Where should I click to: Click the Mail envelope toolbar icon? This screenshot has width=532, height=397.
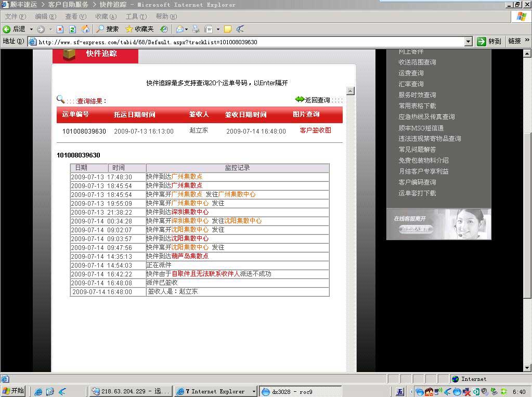coord(179,29)
